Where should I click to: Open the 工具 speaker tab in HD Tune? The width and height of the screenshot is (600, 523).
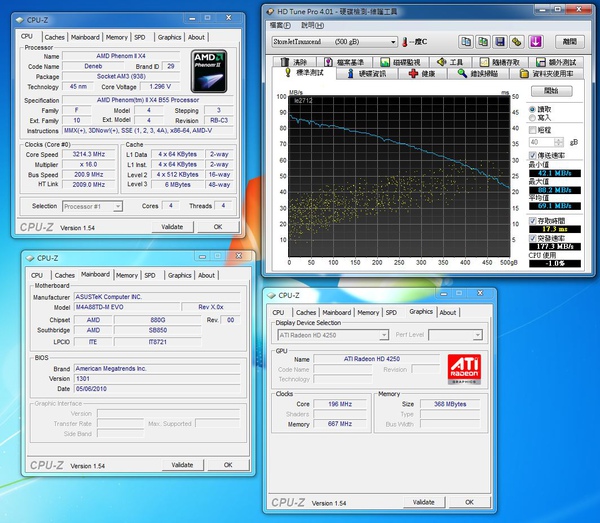pos(450,62)
